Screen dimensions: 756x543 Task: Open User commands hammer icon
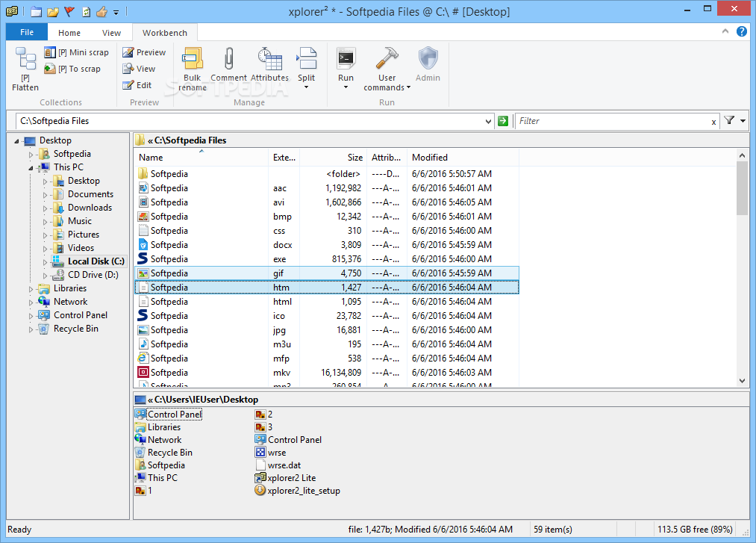pos(387,59)
